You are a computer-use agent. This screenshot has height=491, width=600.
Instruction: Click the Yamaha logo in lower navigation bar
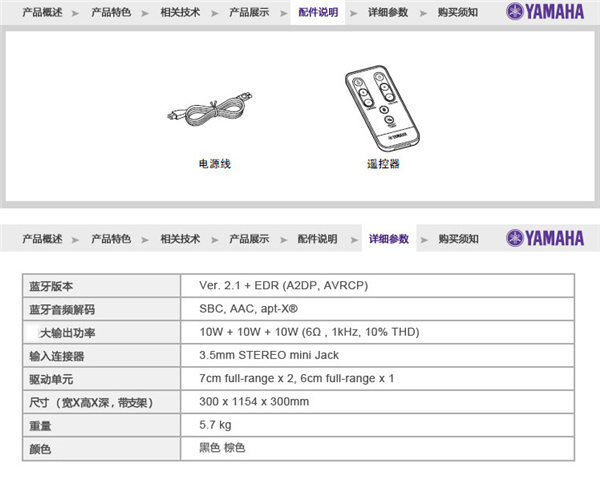click(544, 238)
